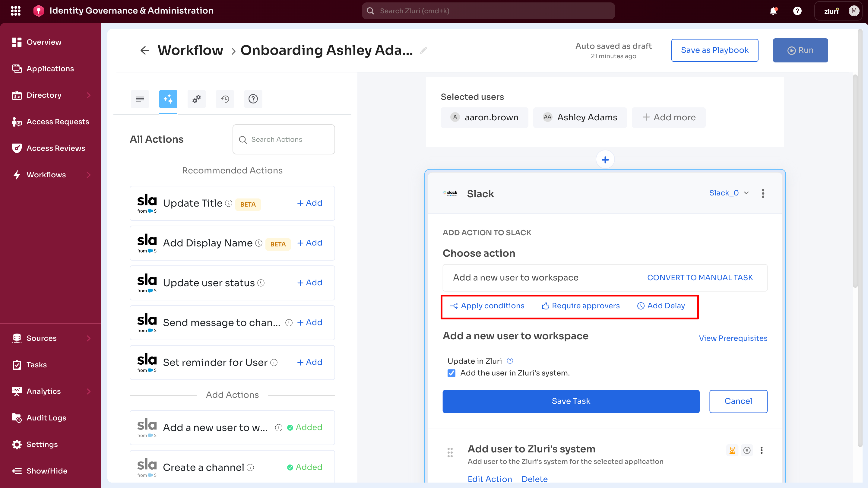Open the notifications bell

click(773, 11)
